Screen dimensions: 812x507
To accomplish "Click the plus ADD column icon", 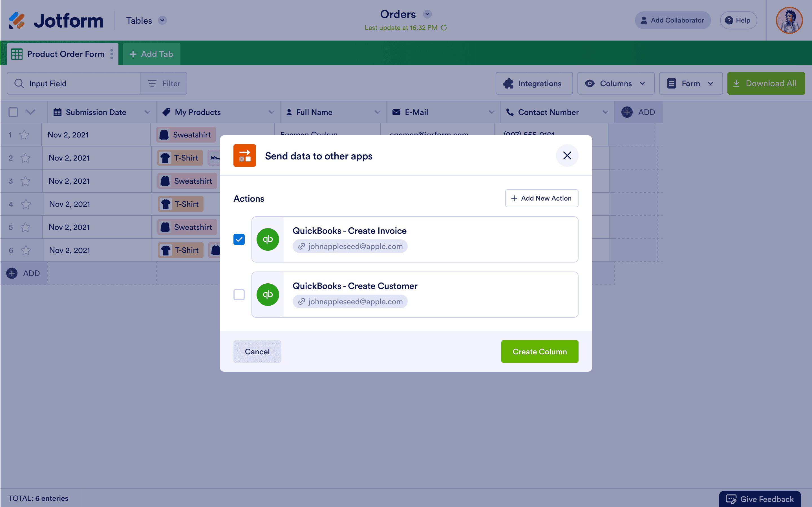I will point(627,112).
